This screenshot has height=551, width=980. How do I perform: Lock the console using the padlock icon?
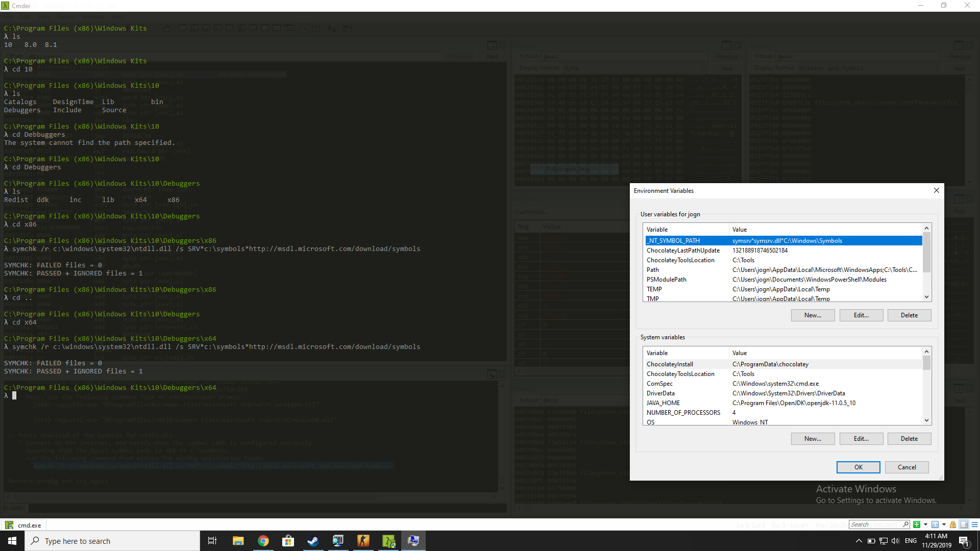pyautogui.click(x=952, y=524)
